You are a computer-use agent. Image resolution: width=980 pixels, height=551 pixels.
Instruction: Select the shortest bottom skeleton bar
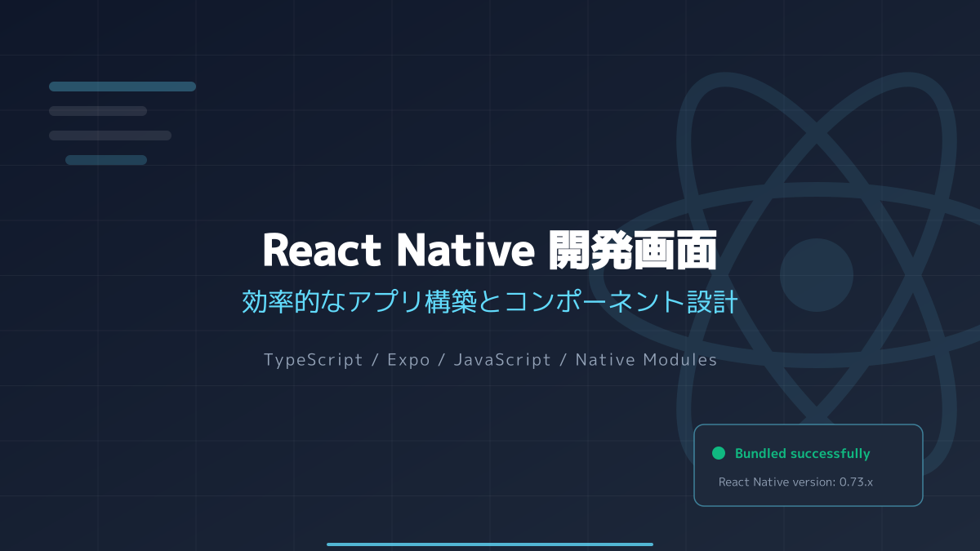coord(106,160)
